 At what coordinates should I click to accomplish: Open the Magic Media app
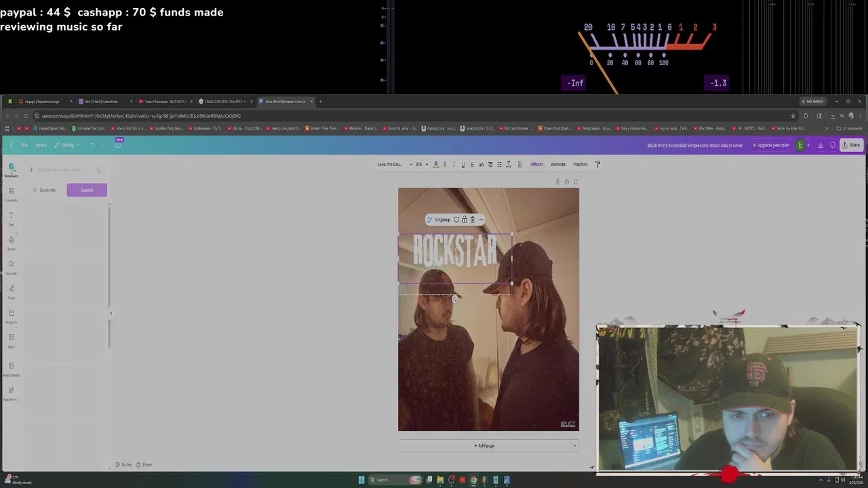coord(11,369)
